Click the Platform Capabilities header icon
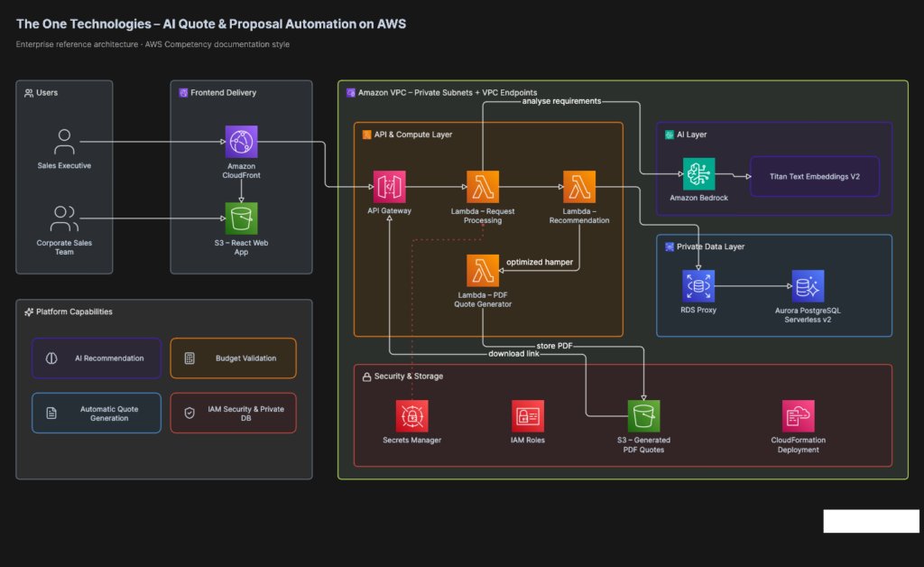 click(x=28, y=311)
